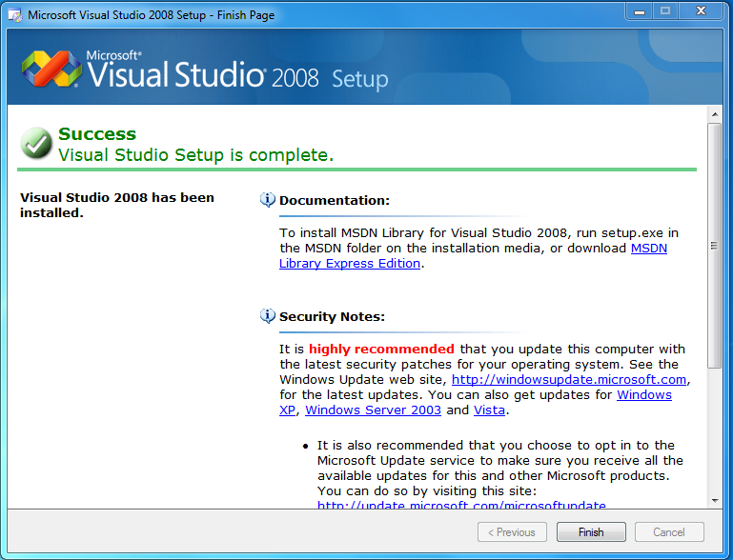Click the Security Notes info icon
Screen dimensions: 733x560
coord(268,316)
